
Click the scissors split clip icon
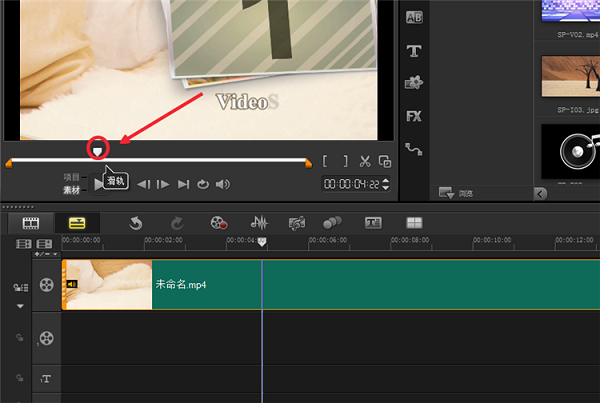click(x=365, y=161)
